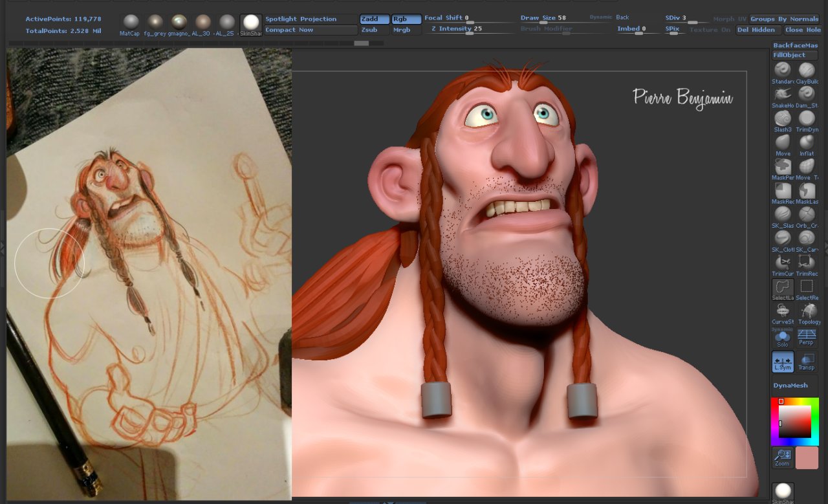Image resolution: width=828 pixels, height=504 pixels.
Task: Toggle Mrgb mode
Action: [x=406, y=30]
